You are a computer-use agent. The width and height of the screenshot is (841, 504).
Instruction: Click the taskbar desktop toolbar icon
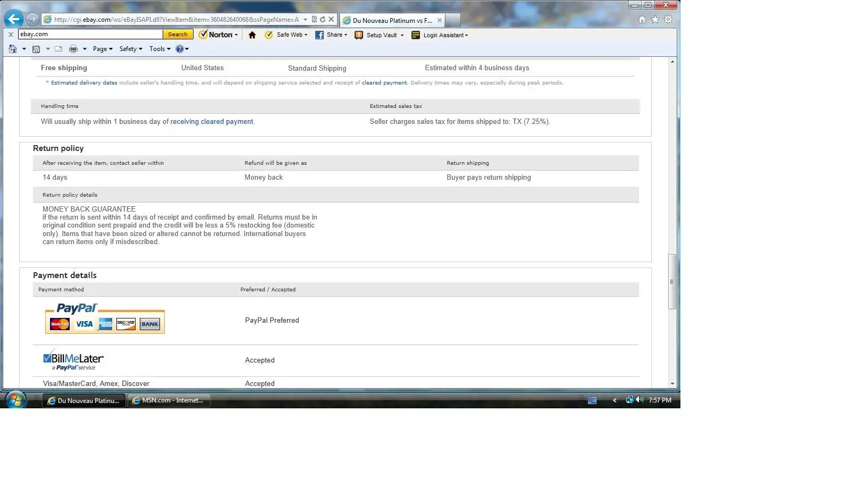coord(592,400)
